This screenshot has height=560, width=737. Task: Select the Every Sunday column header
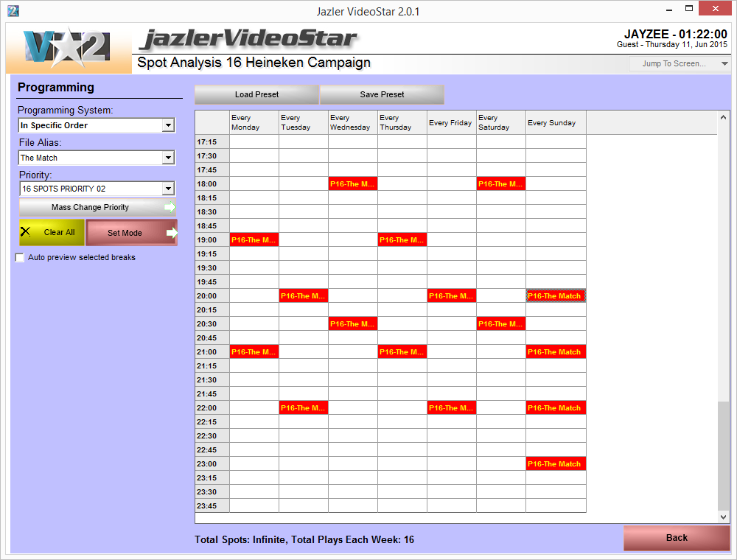coord(555,123)
